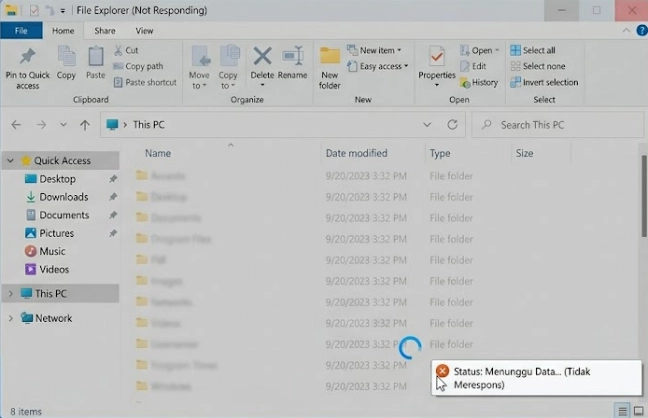
Task: Expand the Network tree node
Action: [x=10, y=318]
